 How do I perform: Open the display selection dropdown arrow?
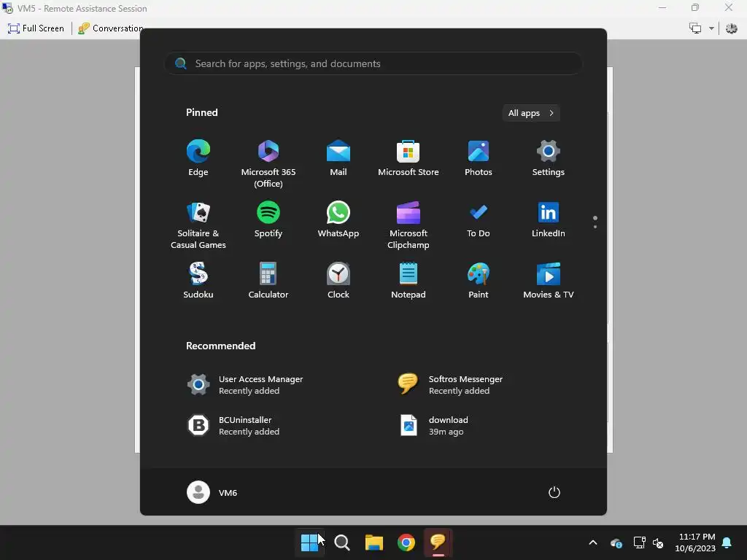(x=711, y=28)
